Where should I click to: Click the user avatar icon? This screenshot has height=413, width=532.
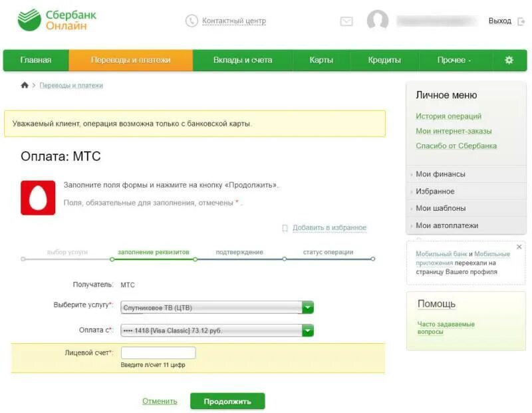(378, 20)
